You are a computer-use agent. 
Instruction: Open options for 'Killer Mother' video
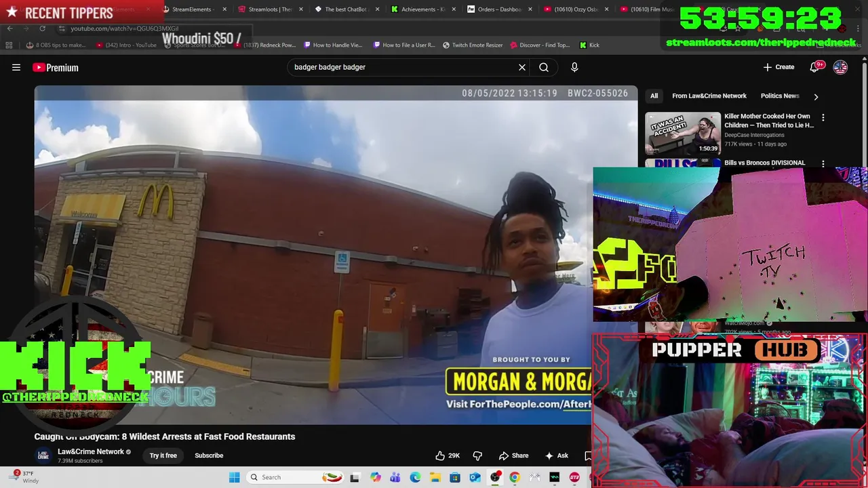(x=823, y=118)
